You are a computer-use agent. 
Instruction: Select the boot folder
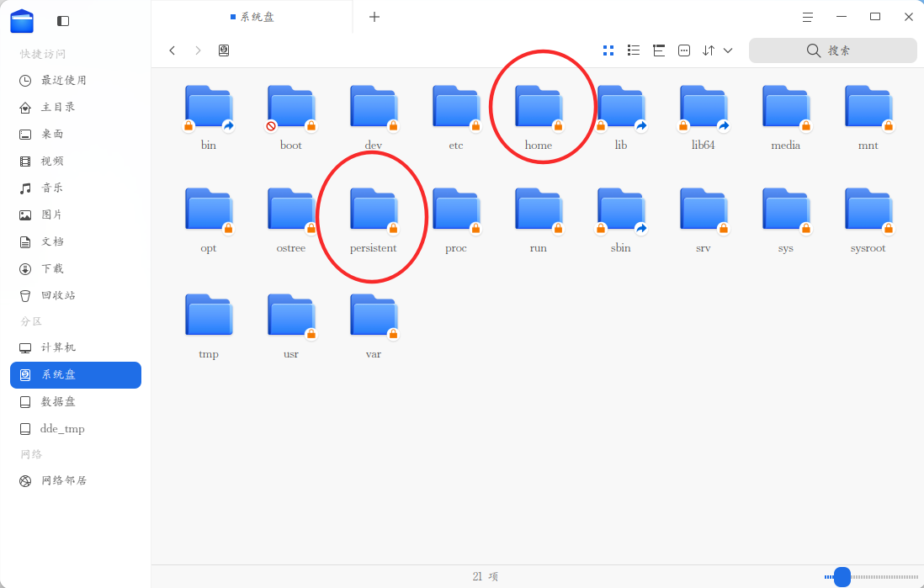(291, 118)
